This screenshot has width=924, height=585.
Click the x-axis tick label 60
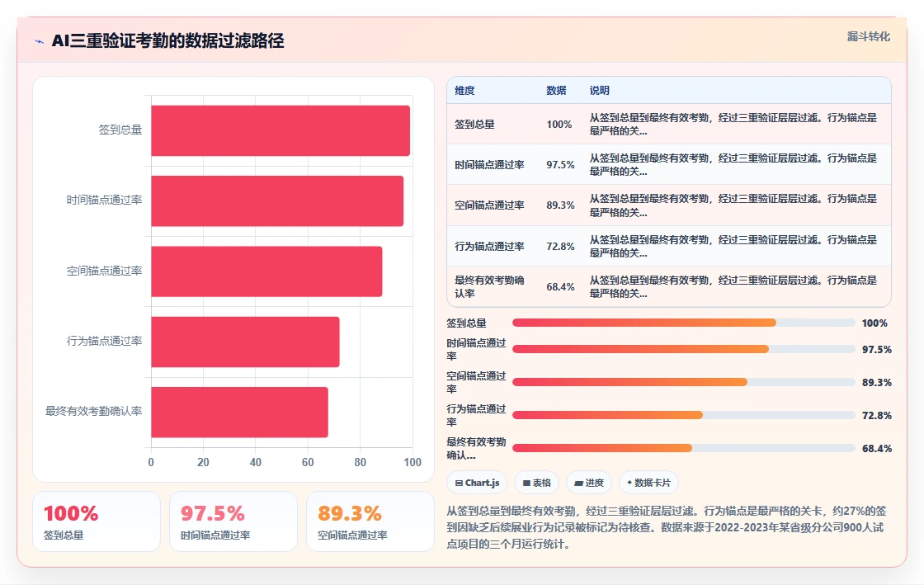tap(308, 462)
